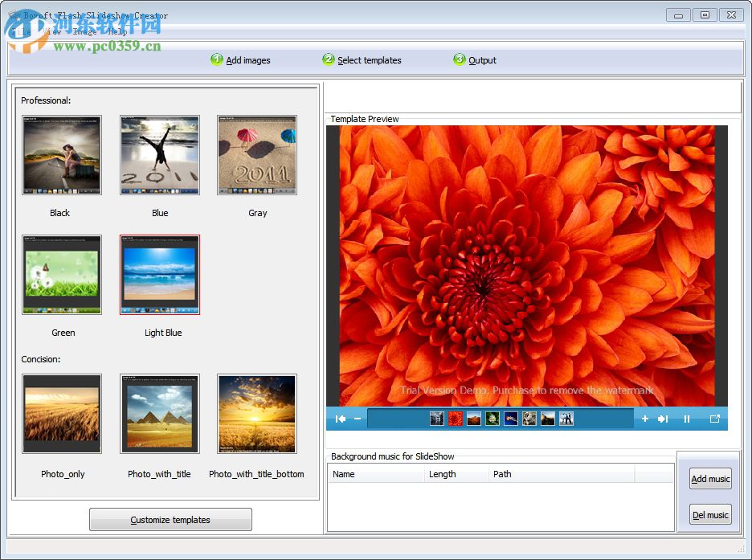The width and height of the screenshot is (752, 560).
Task: Select the Black professional template
Action: pyautogui.click(x=62, y=155)
